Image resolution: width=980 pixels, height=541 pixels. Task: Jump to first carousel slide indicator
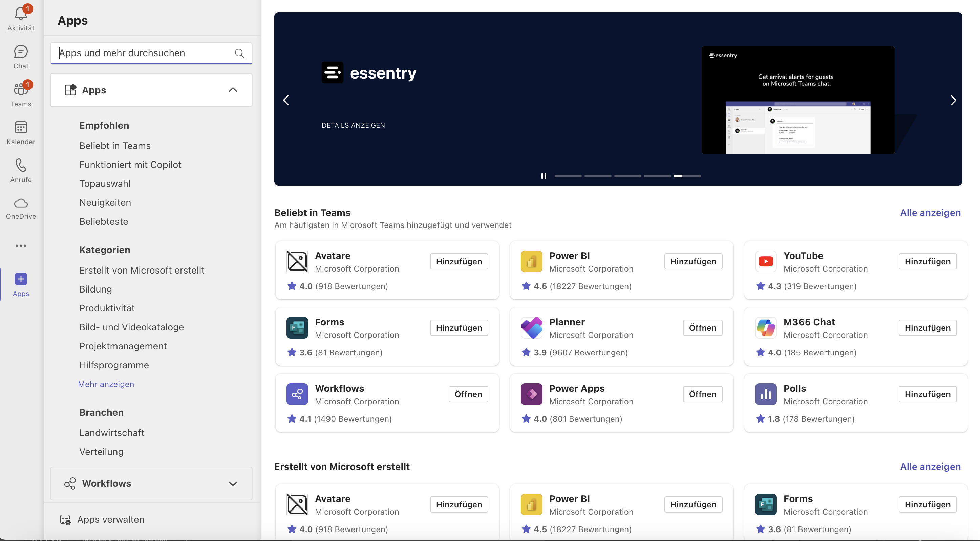click(568, 176)
